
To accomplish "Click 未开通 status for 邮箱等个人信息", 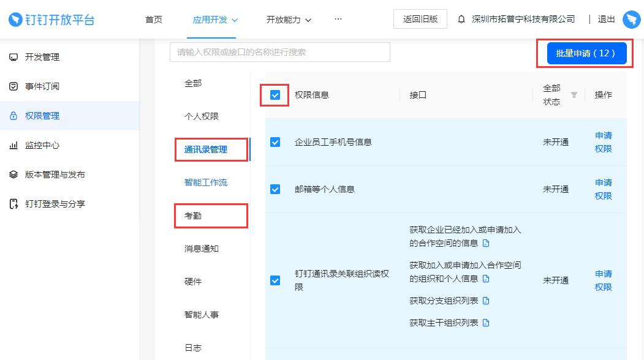I will [x=556, y=189].
